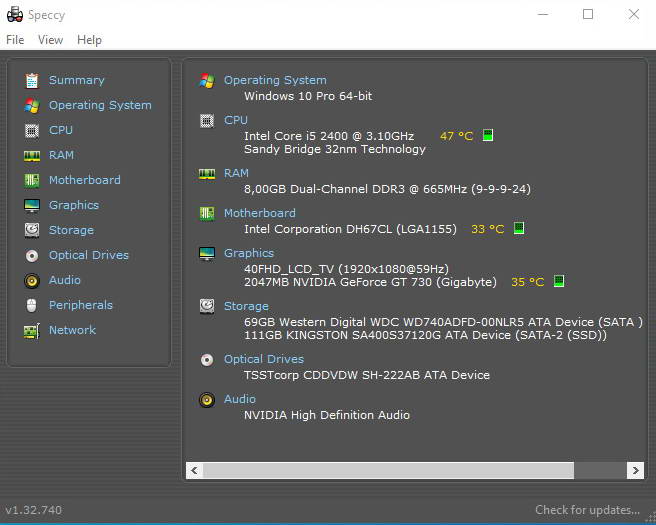Click horizontal scrollbar right arrow
The height and width of the screenshot is (525, 656).
point(635,470)
